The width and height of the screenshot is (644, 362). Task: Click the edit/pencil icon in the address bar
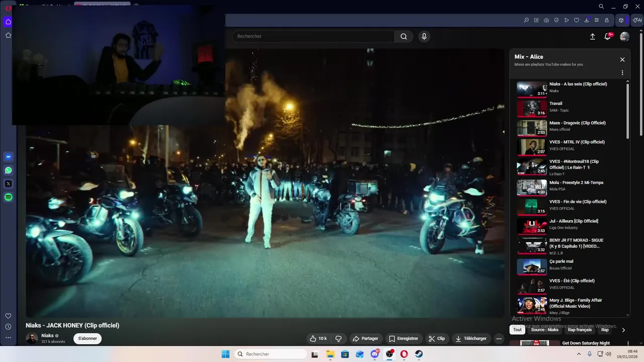pos(536,20)
